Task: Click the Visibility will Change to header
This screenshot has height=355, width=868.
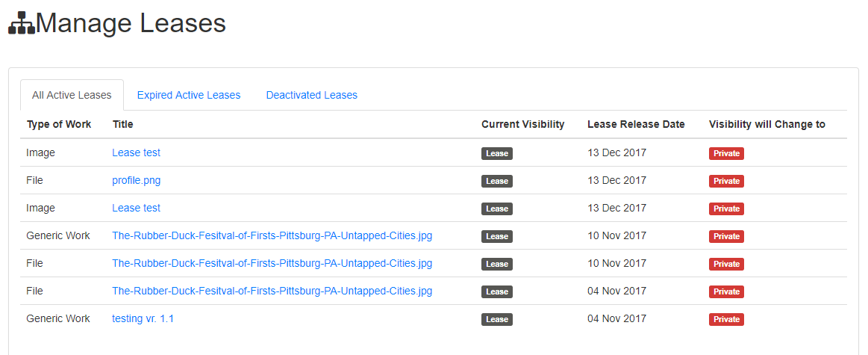Action: pos(767,124)
